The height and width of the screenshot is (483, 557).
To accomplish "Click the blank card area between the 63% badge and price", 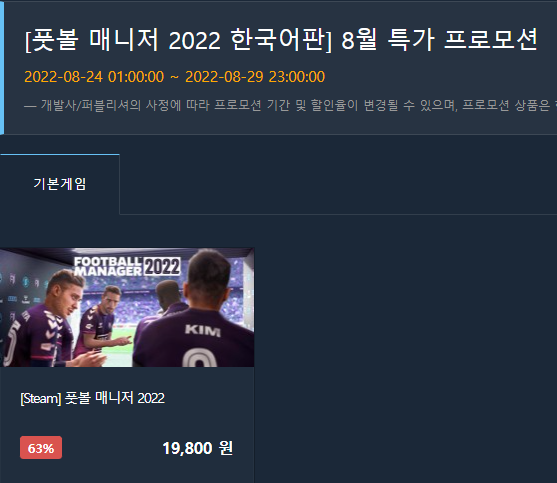I will coord(112,448).
